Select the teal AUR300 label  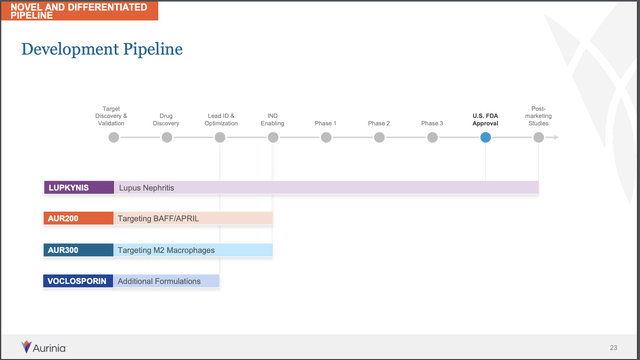pos(78,250)
